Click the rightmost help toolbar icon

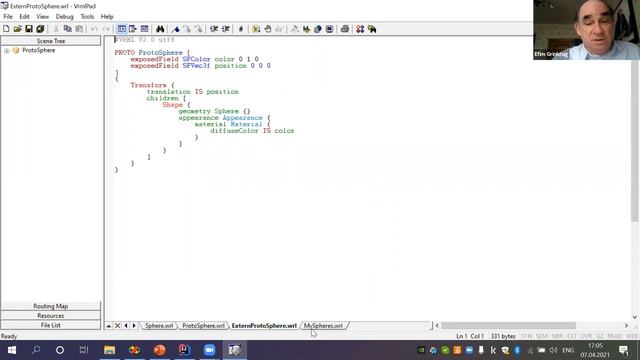(x=372, y=29)
